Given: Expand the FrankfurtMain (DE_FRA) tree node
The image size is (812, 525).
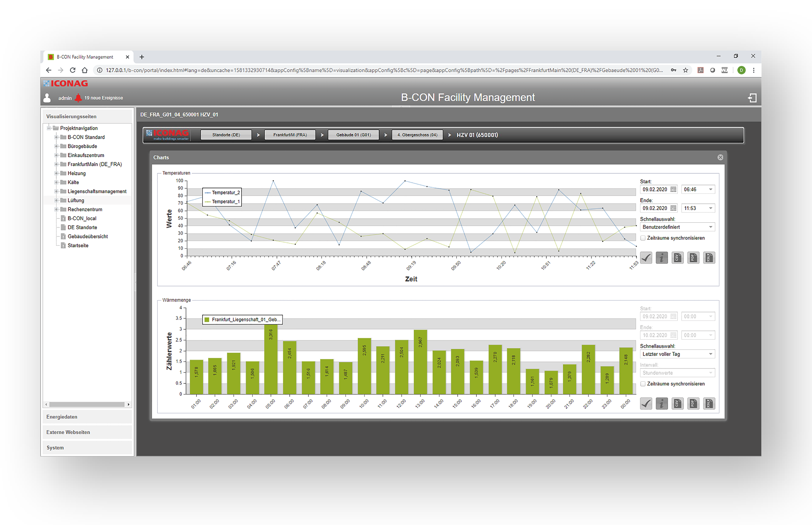Looking at the screenshot, I should [x=56, y=164].
